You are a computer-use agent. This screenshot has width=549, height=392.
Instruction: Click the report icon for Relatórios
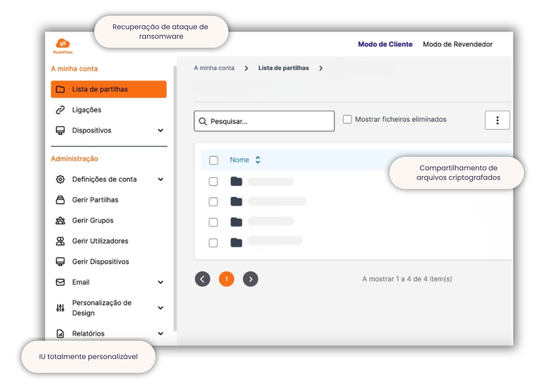tap(60, 333)
